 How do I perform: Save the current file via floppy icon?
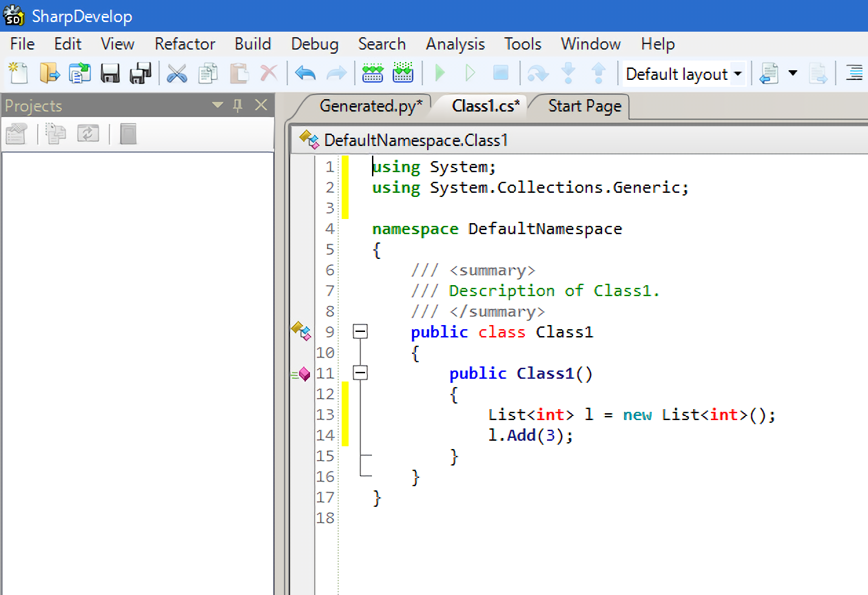tap(110, 73)
